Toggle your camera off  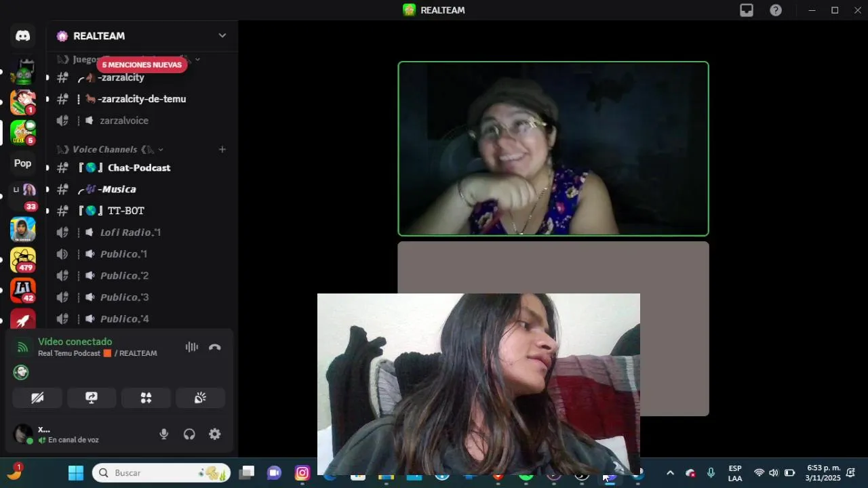(37, 398)
